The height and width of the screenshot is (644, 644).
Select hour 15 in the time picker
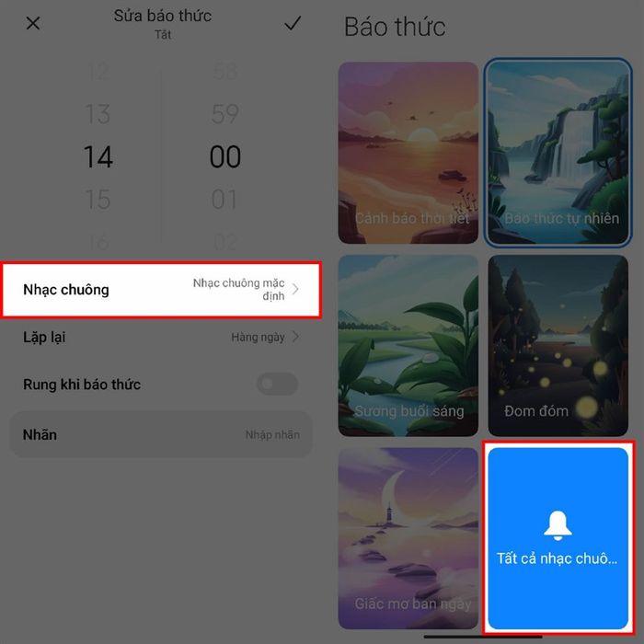[x=98, y=200]
